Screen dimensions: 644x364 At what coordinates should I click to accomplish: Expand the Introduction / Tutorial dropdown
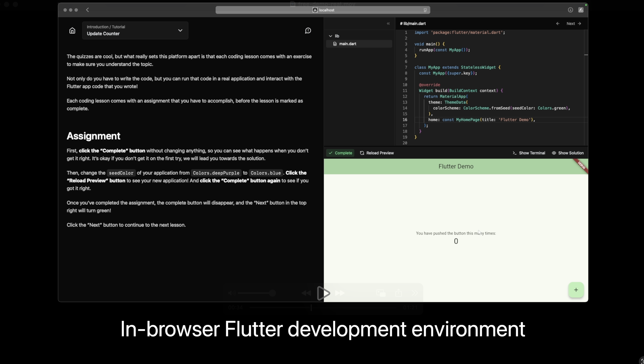[180, 30]
